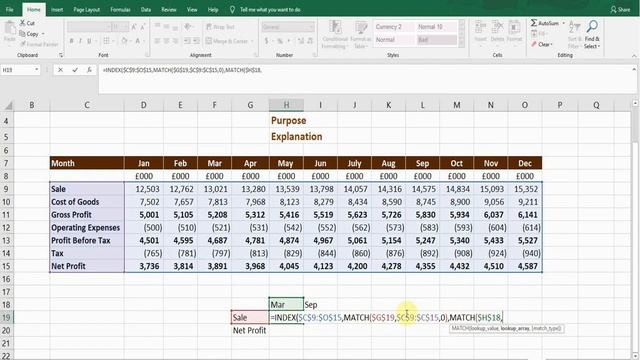Open the font size dropdown

pyautogui.click(x=126, y=27)
